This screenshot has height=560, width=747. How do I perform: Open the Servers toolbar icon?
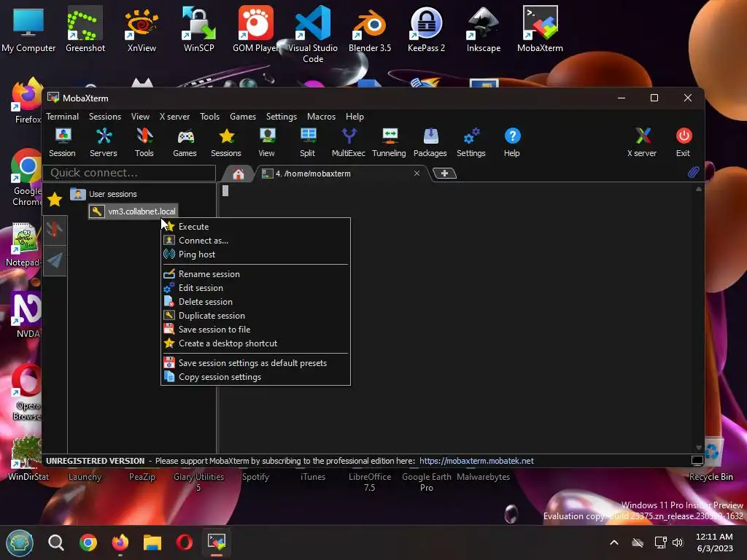click(x=104, y=142)
